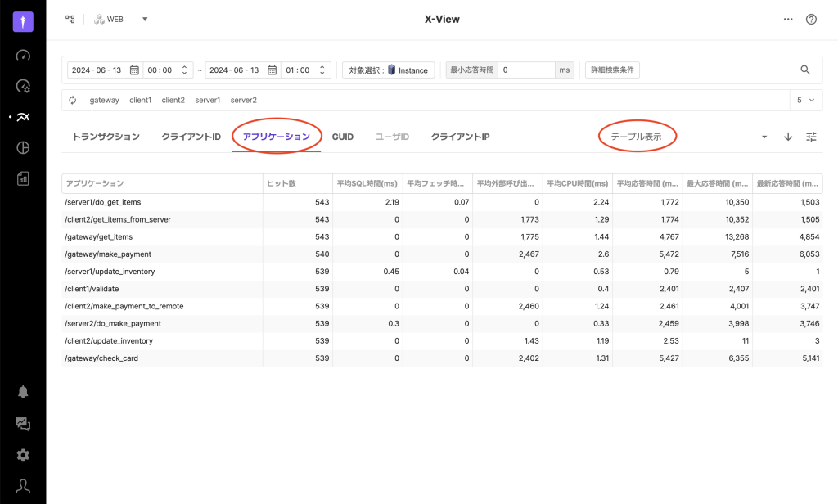Click the 対象選択 Instance button

point(389,70)
